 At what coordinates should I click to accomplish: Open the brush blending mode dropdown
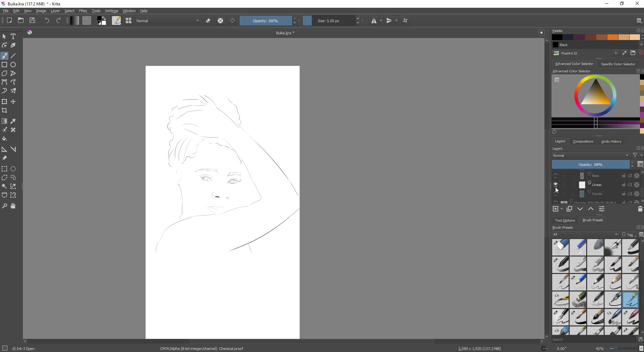168,21
